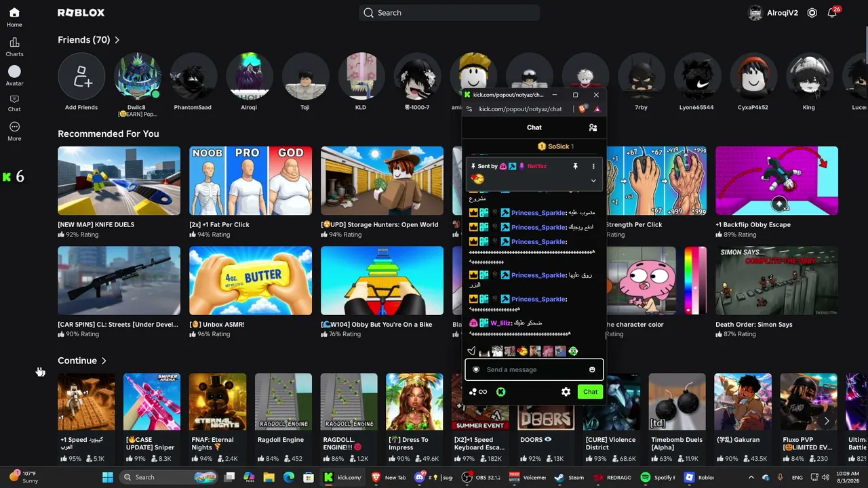
Task: Open friend KLD's avatar
Action: point(361,77)
